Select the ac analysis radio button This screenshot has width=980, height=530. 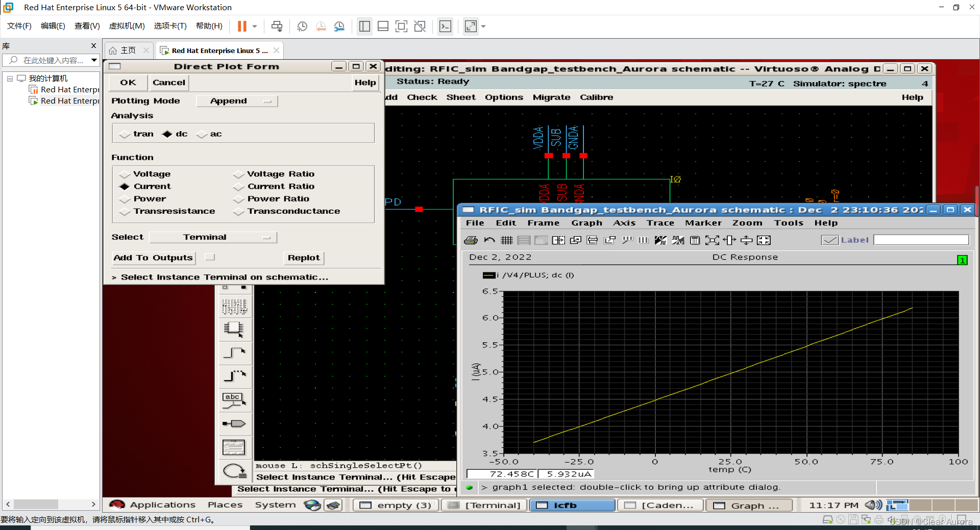coord(202,134)
